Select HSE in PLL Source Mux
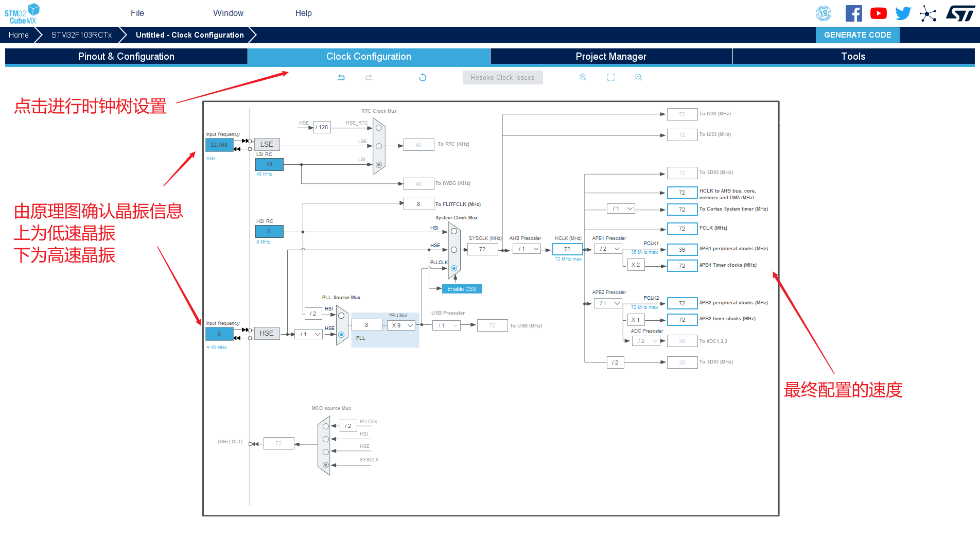Screen dimensions: 980x536 pos(341,335)
